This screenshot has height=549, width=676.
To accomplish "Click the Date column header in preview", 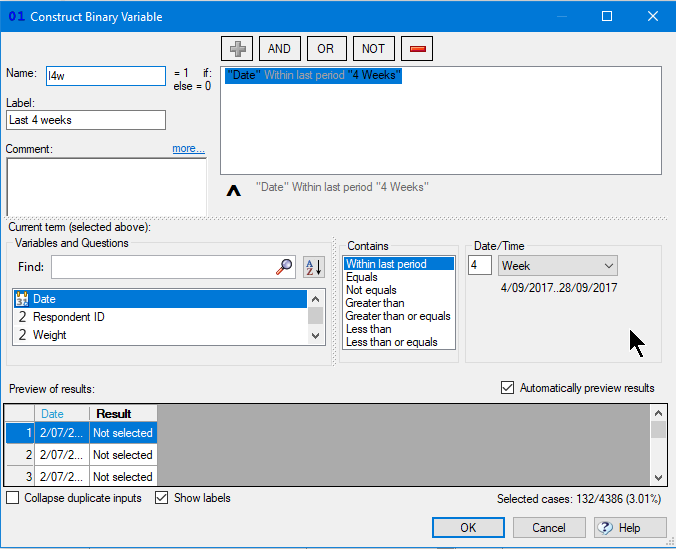I will pos(62,414).
